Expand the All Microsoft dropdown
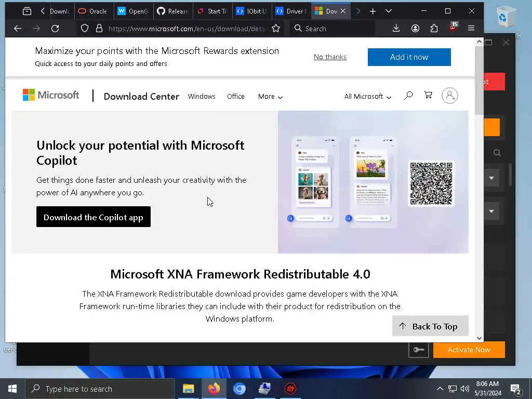This screenshot has width=532, height=399. point(368,96)
